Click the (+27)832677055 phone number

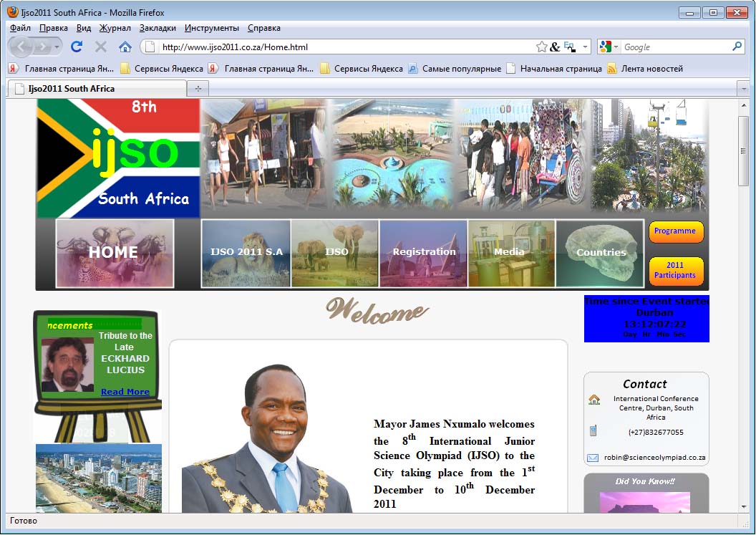(656, 433)
